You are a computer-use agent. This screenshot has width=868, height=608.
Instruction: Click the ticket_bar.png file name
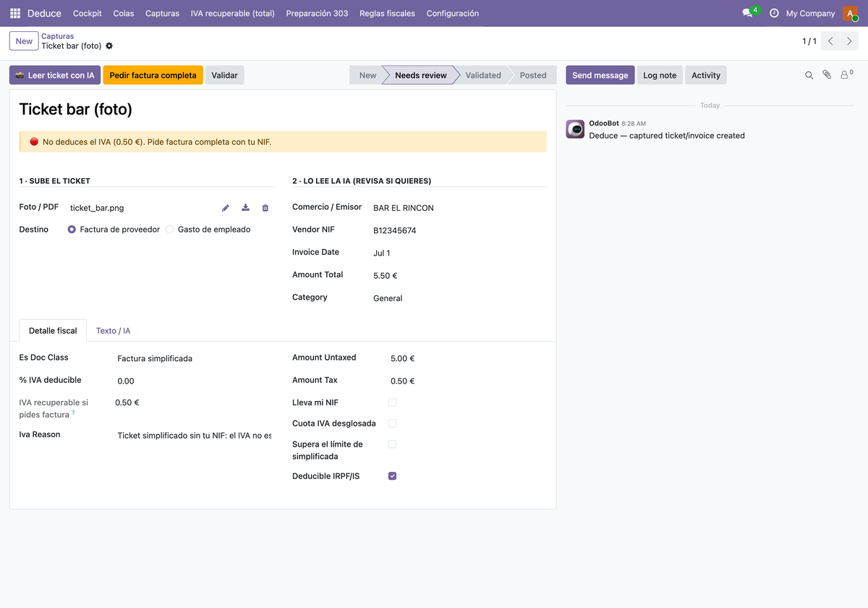(x=97, y=208)
